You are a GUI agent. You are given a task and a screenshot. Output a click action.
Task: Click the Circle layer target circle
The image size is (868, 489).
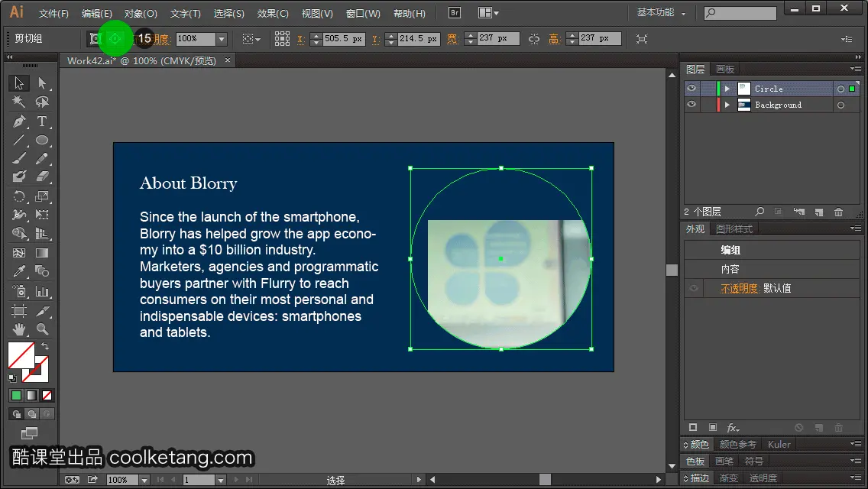840,89
